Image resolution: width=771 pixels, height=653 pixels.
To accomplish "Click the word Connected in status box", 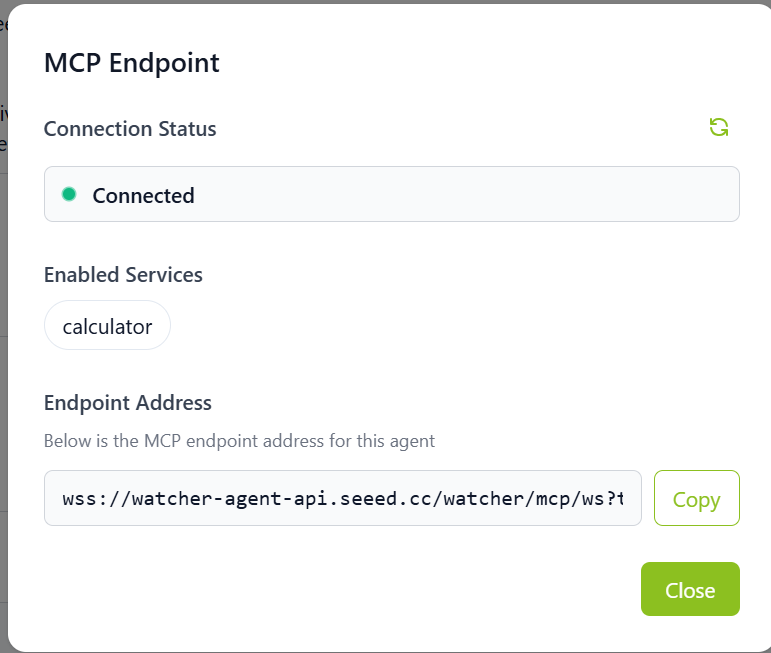I will [x=143, y=196].
